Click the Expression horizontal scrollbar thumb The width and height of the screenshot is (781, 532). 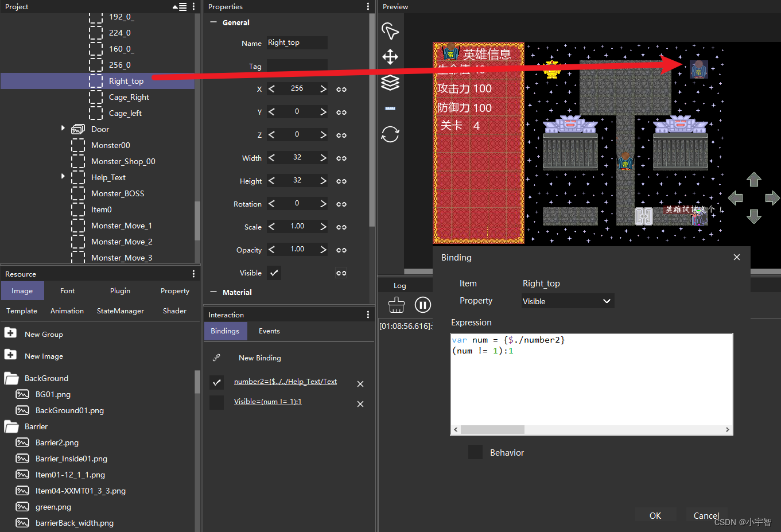(x=492, y=429)
